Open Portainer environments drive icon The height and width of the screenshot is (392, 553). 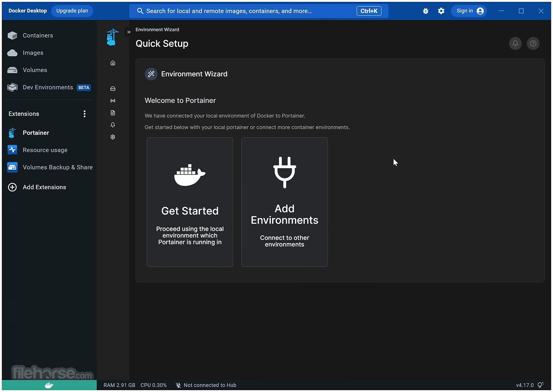[x=113, y=89]
